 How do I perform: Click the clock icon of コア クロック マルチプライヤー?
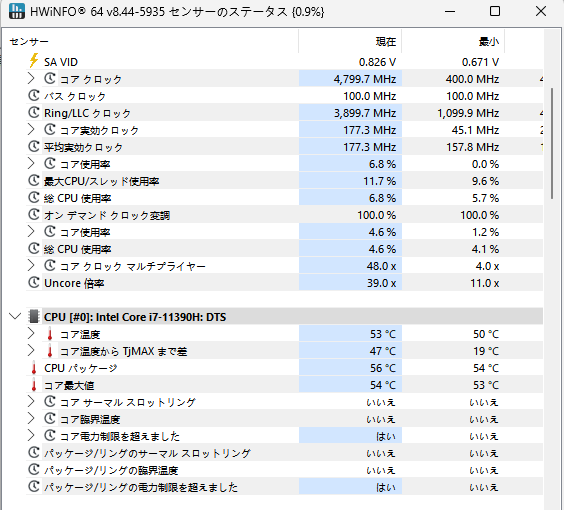(50, 265)
